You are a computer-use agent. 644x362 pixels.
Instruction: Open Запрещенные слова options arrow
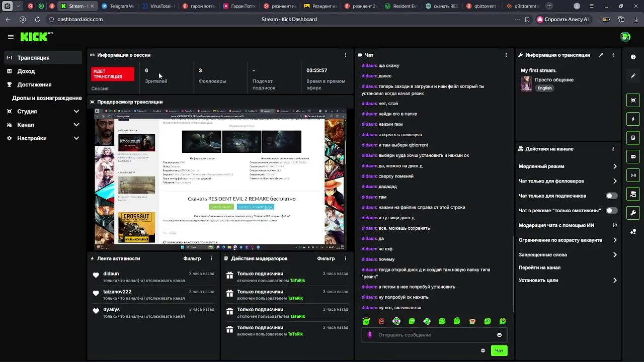(615, 255)
